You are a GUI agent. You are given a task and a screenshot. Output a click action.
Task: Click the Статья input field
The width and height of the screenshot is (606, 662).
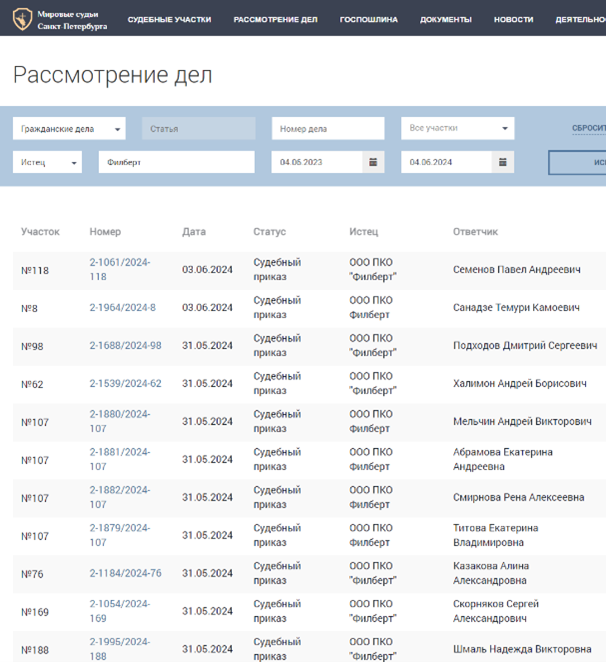click(x=198, y=128)
